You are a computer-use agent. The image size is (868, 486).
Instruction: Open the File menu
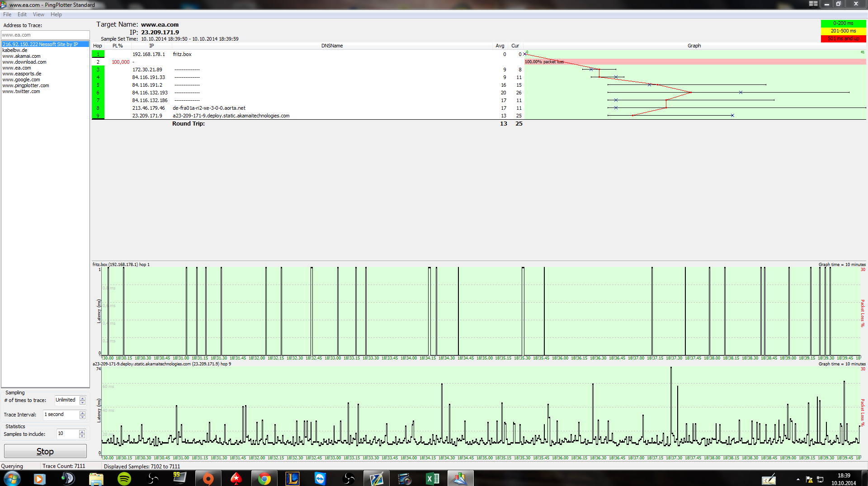[x=7, y=14]
